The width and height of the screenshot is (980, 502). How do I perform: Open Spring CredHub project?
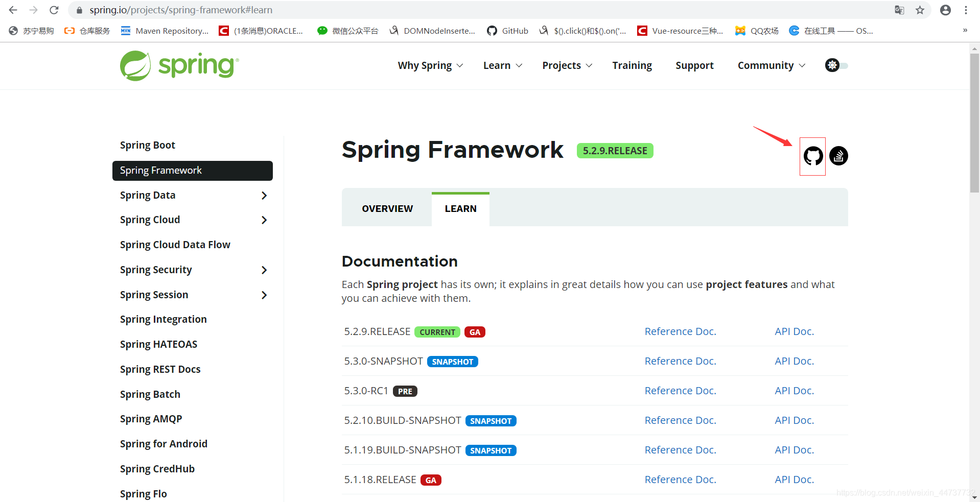pyautogui.click(x=157, y=469)
